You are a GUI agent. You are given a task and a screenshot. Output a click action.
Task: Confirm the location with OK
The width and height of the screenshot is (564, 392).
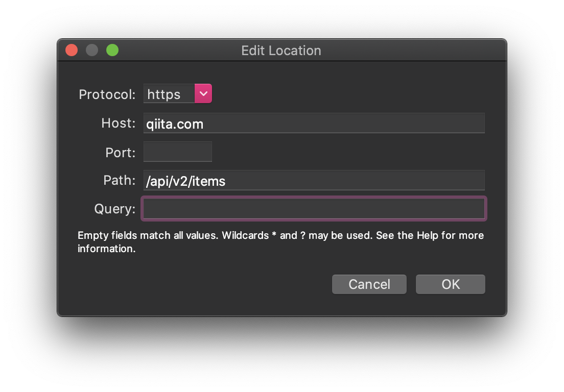(451, 284)
